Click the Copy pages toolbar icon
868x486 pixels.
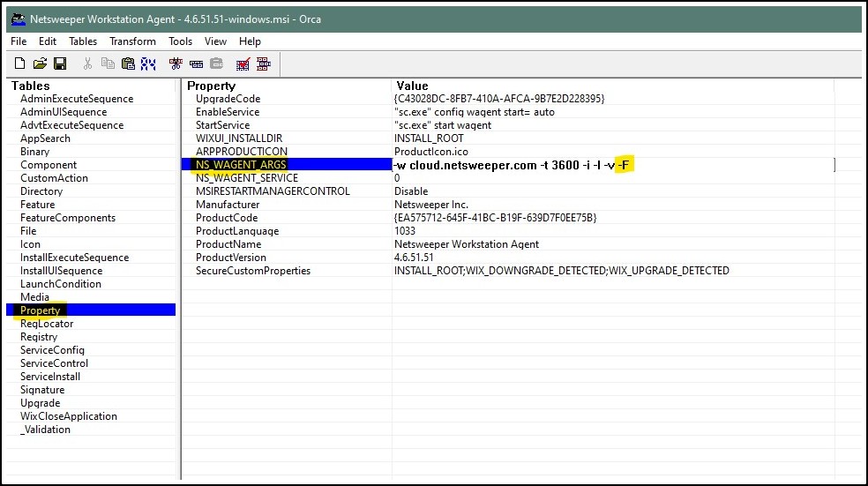tap(108, 64)
